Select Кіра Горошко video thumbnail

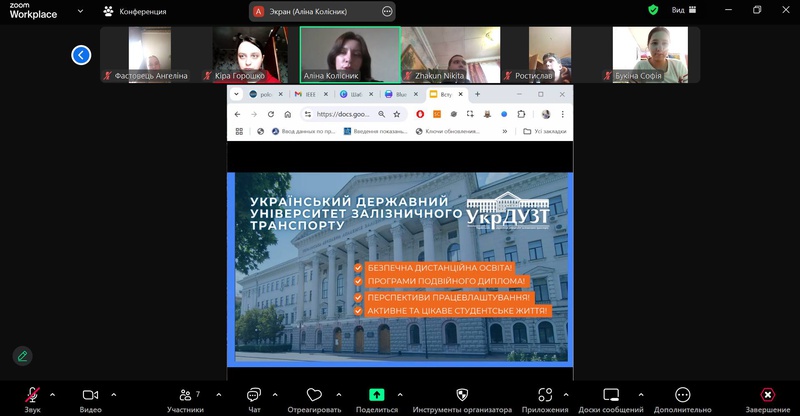[248, 55]
